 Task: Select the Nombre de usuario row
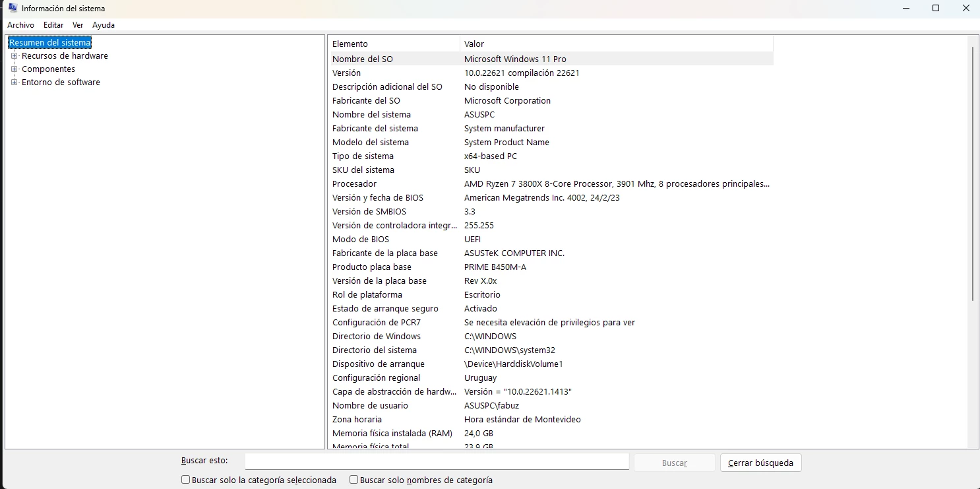[x=551, y=405]
